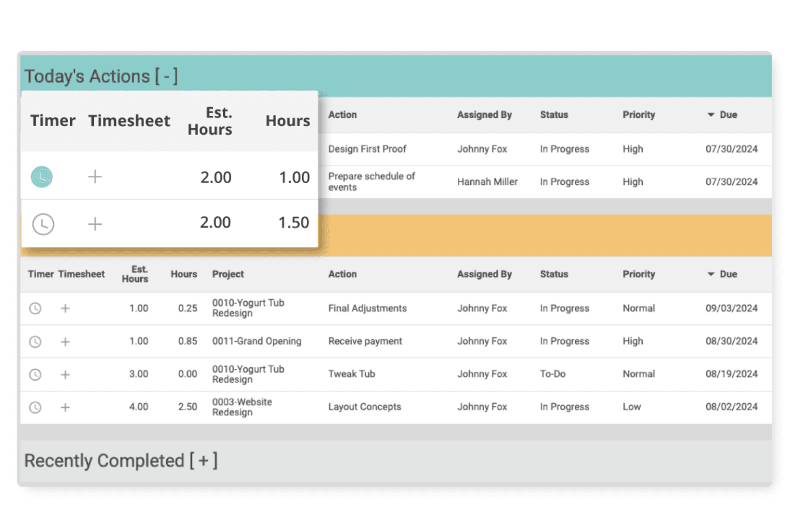Start the timer for Tweak Tub
This screenshot has width=798, height=532.
tap(35, 375)
